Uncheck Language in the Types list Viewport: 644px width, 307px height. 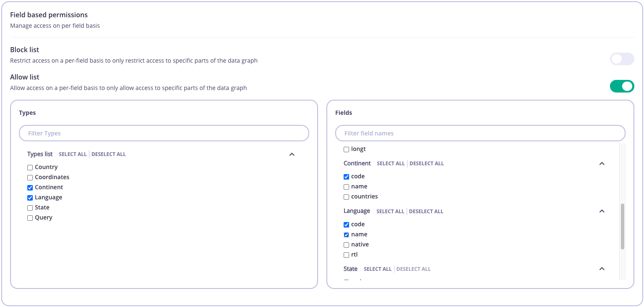click(x=30, y=197)
